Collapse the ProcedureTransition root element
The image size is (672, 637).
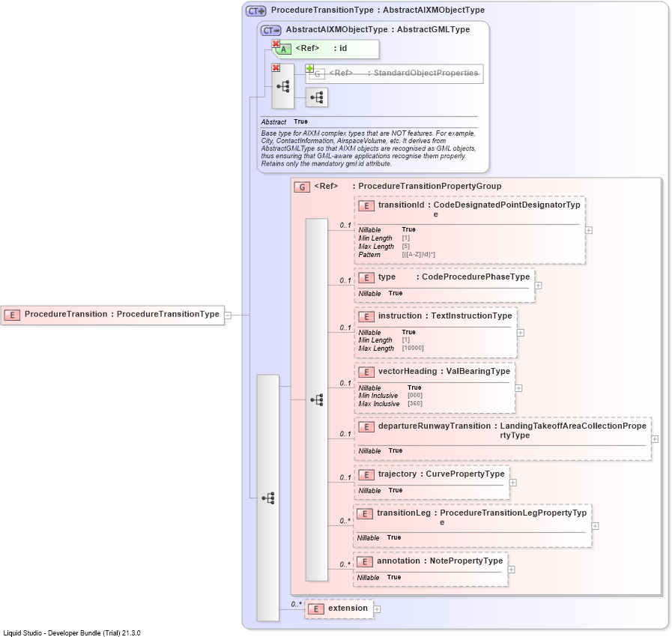click(x=228, y=316)
